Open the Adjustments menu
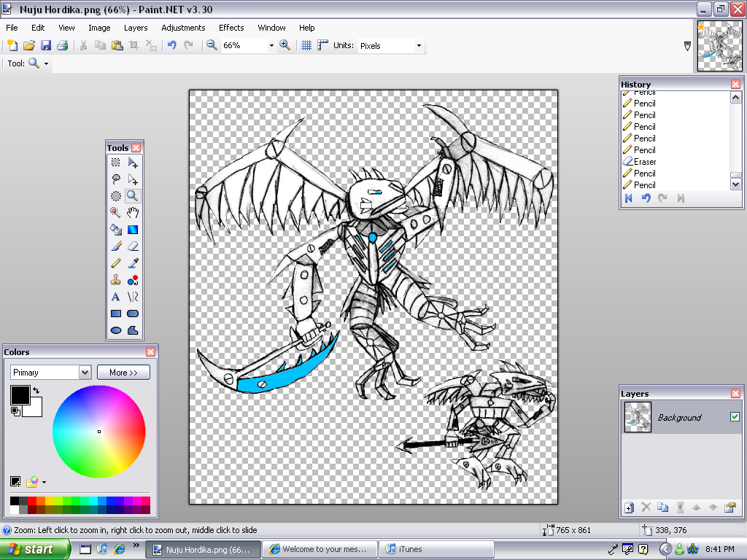The image size is (747, 560). click(x=183, y=28)
